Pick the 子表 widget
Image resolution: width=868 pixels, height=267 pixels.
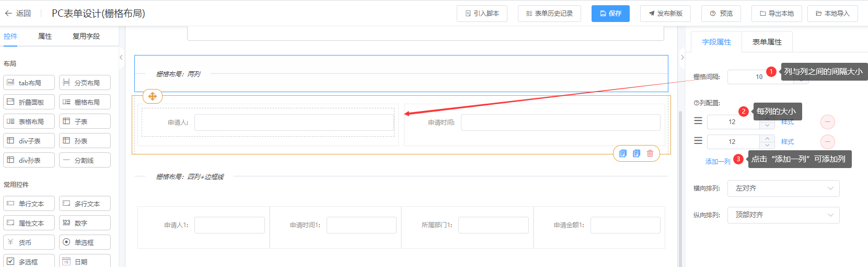click(x=85, y=121)
